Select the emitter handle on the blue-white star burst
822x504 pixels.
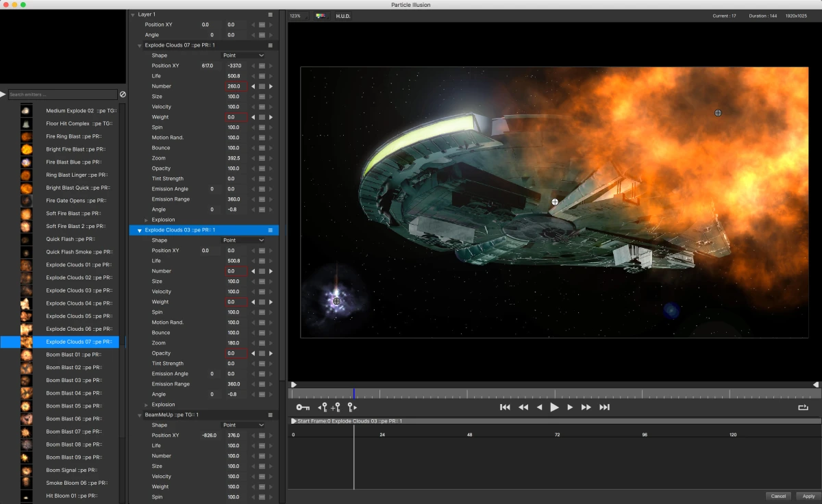(336, 301)
